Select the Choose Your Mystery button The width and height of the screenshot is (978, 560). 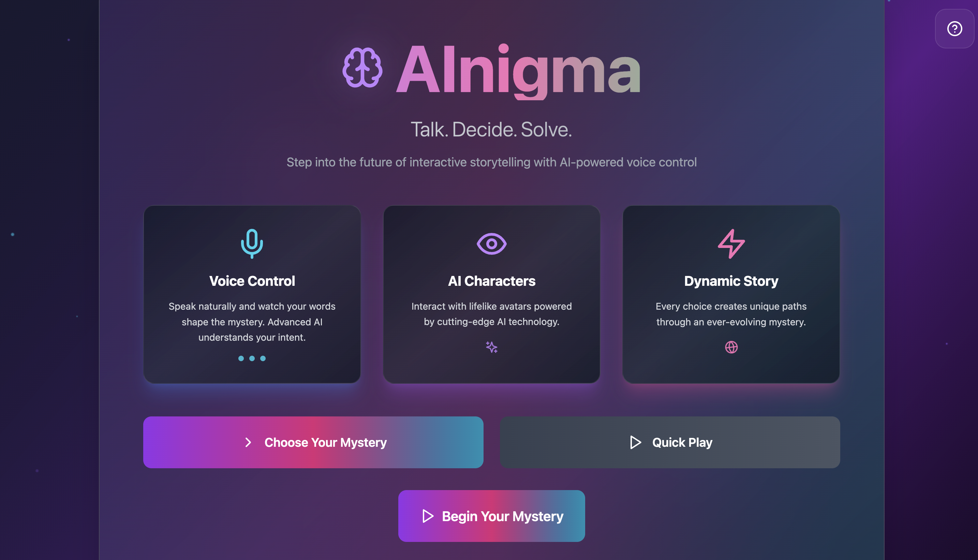tap(313, 442)
